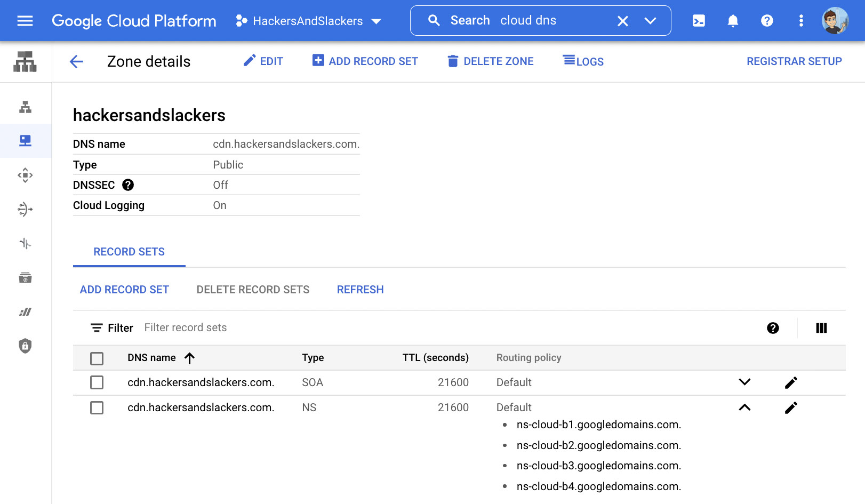This screenshot has height=504, width=865.
Task: Open the column display options icon
Action: tap(821, 328)
